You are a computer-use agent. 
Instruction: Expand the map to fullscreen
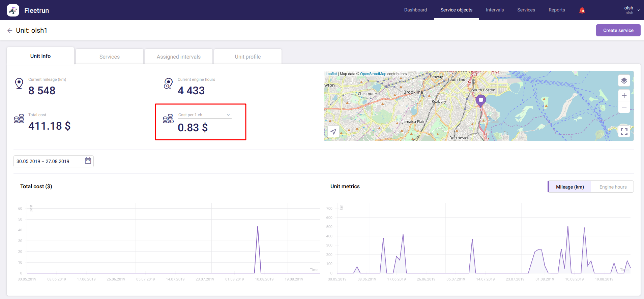pos(624,132)
